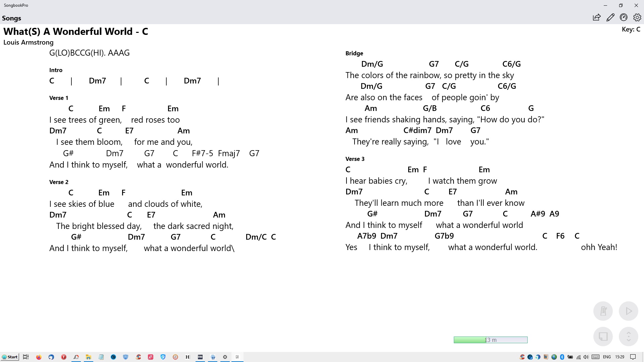Open the tempo gauge icon in the header
644x362 pixels.
pyautogui.click(x=624, y=17)
